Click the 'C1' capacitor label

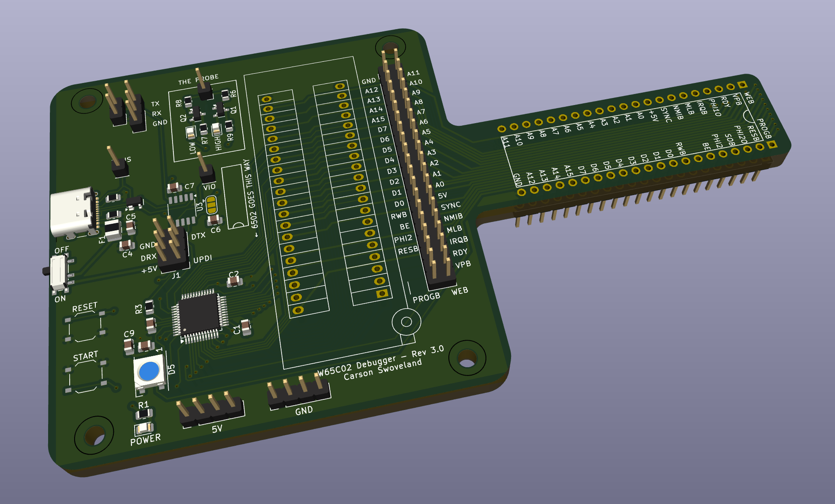click(x=237, y=330)
